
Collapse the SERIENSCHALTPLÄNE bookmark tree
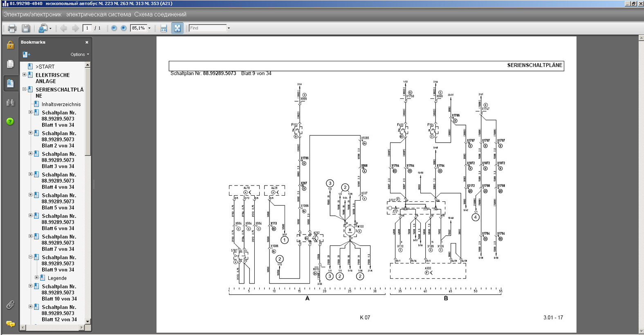tap(24, 89)
